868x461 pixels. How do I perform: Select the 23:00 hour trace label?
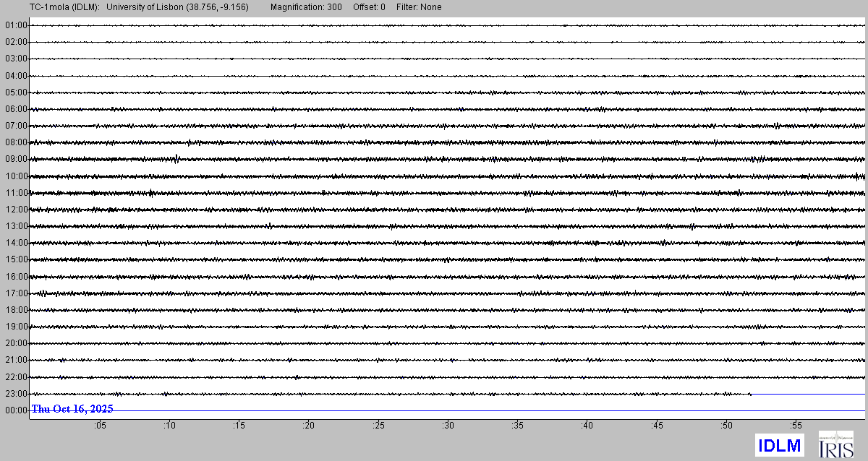pos(16,394)
